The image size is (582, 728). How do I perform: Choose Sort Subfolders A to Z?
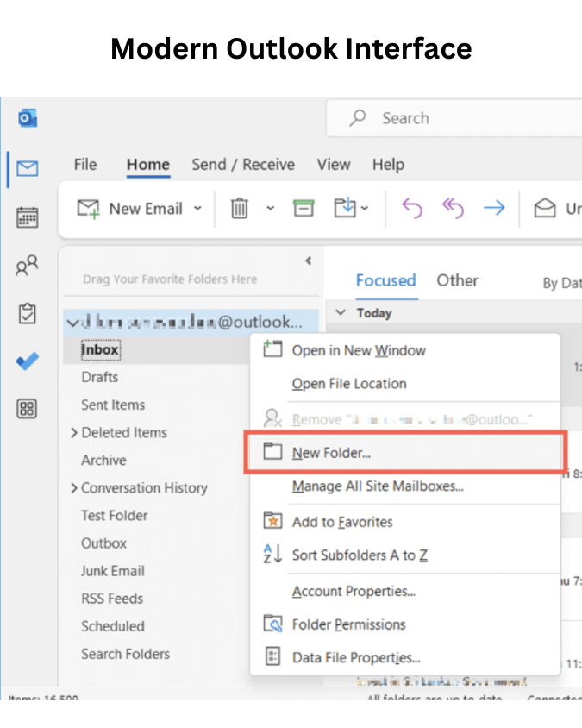(405, 555)
